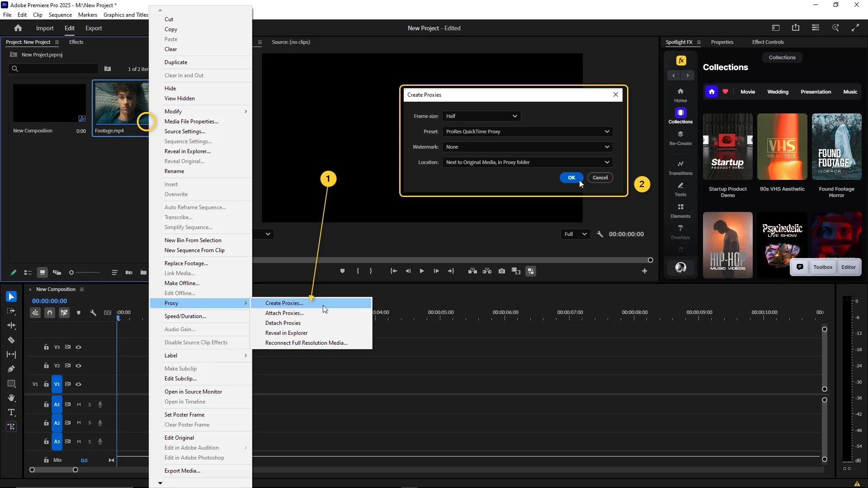The height and width of the screenshot is (488, 868).
Task: Click the Toolbox button in Spotlight FX
Action: [823, 267]
